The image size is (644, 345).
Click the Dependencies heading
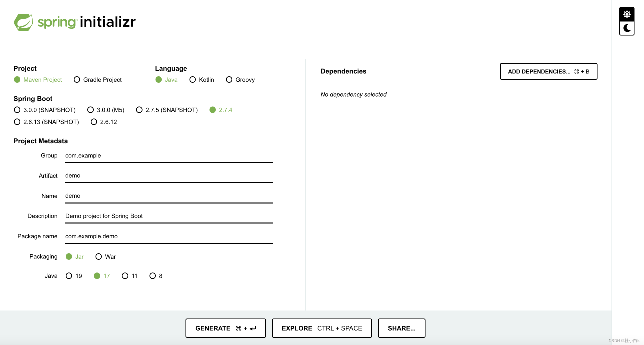[343, 71]
